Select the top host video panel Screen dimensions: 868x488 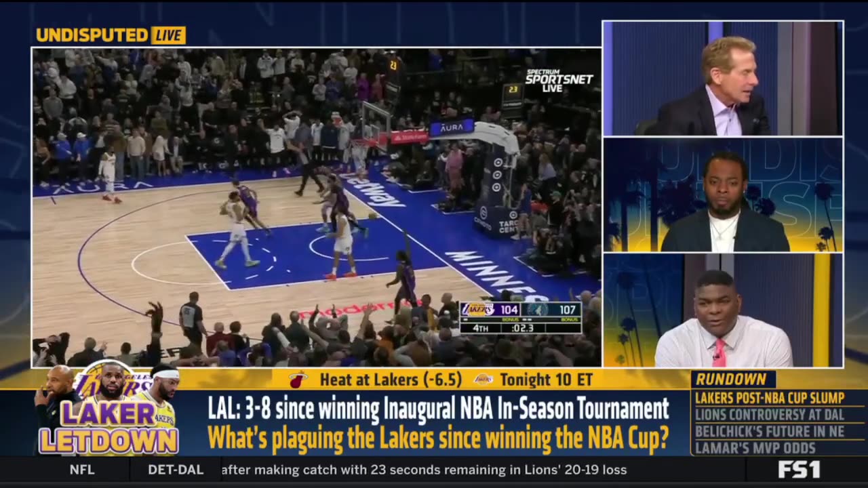pos(723,78)
